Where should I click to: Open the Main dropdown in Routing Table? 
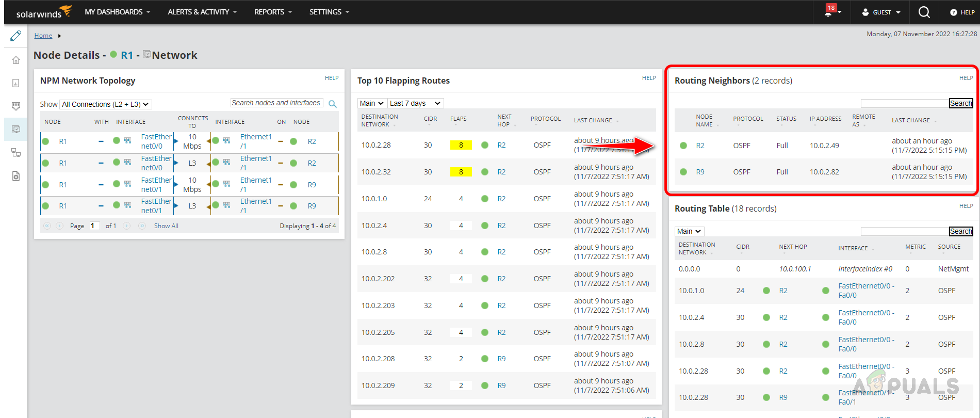[689, 231]
